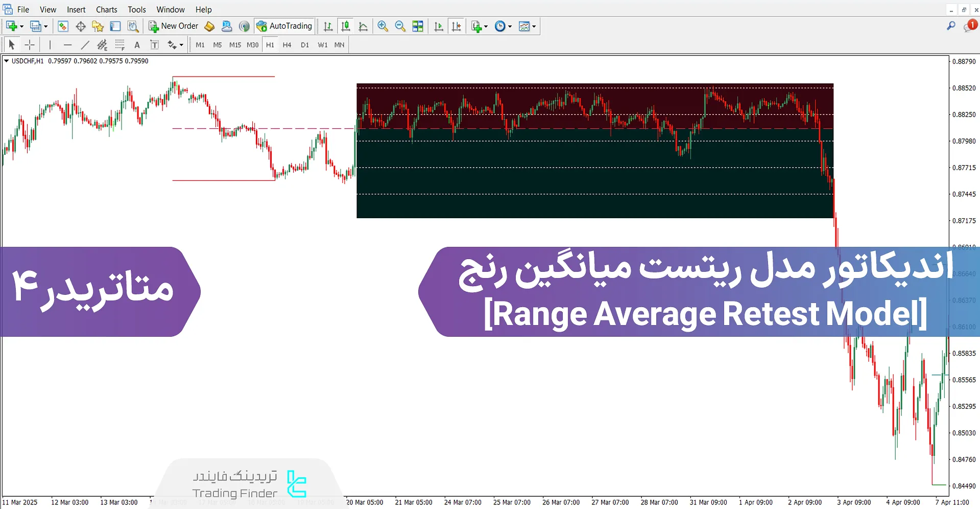
Task: Toggle chart shift from right edge
Action: click(x=456, y=26)
